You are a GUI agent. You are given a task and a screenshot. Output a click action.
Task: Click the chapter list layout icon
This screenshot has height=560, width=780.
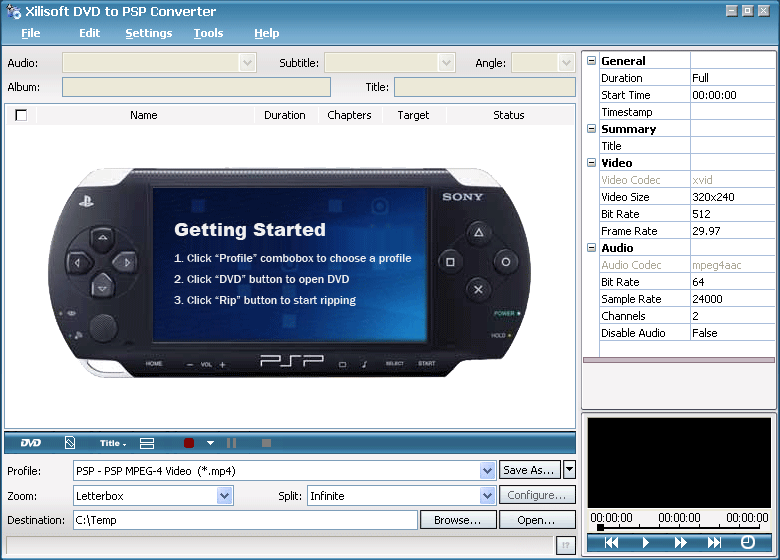(x=147, y=443)
